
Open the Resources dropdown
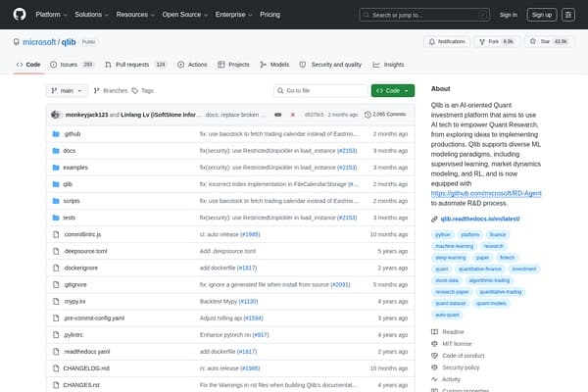[135, 15]
